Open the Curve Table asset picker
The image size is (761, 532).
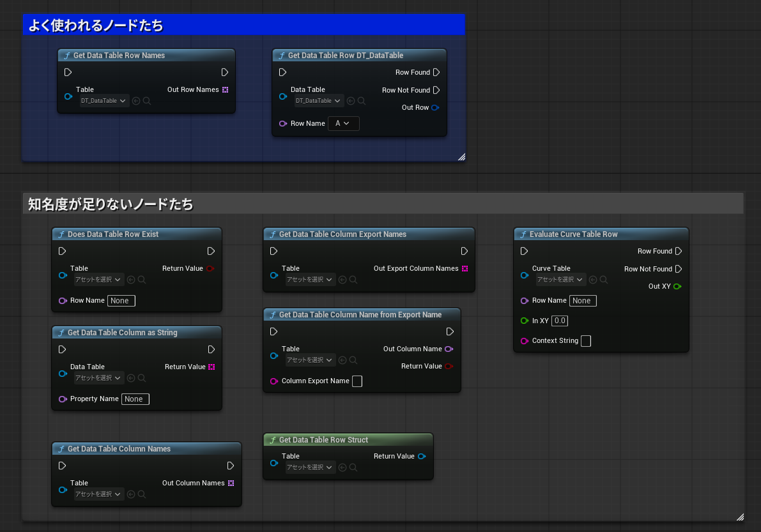point(560,280)
